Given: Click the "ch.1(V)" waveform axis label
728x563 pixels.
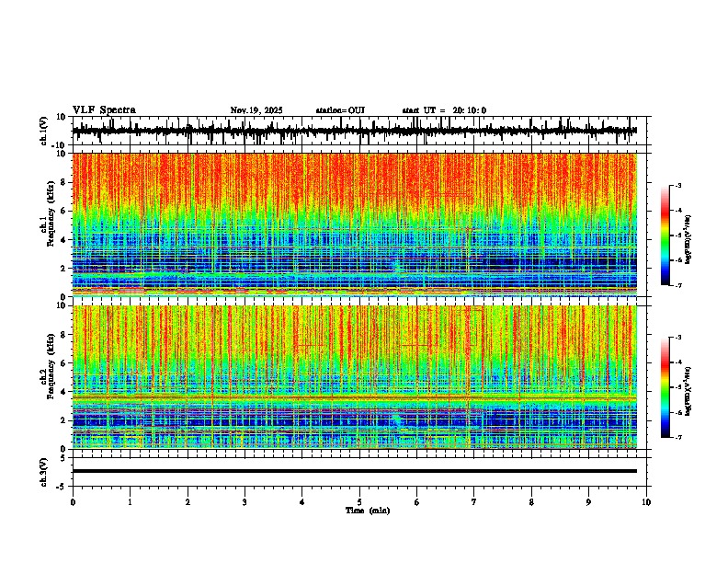Looking at the screenshot, I should click(x=44, y=131).
